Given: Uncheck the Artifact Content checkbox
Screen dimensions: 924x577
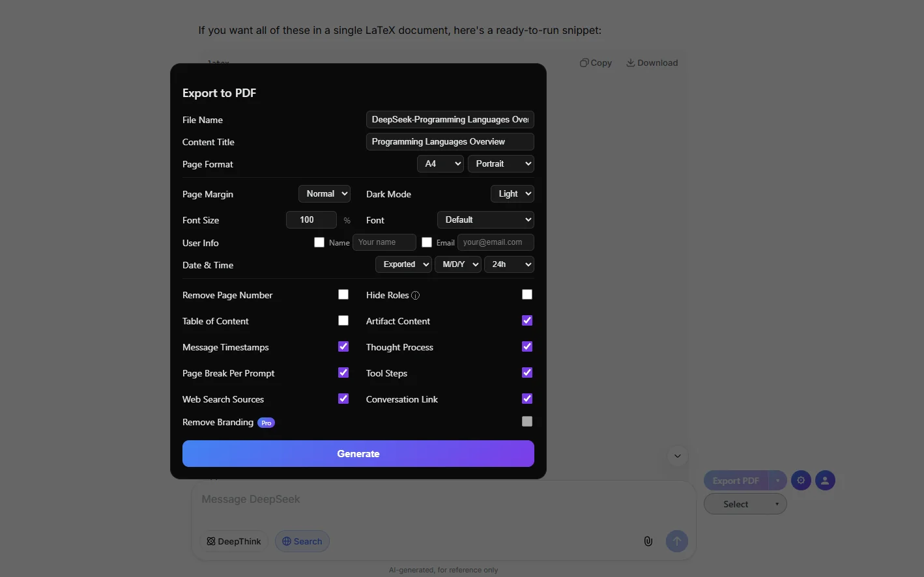Looking at the screenshot, I should click(527, 320).
